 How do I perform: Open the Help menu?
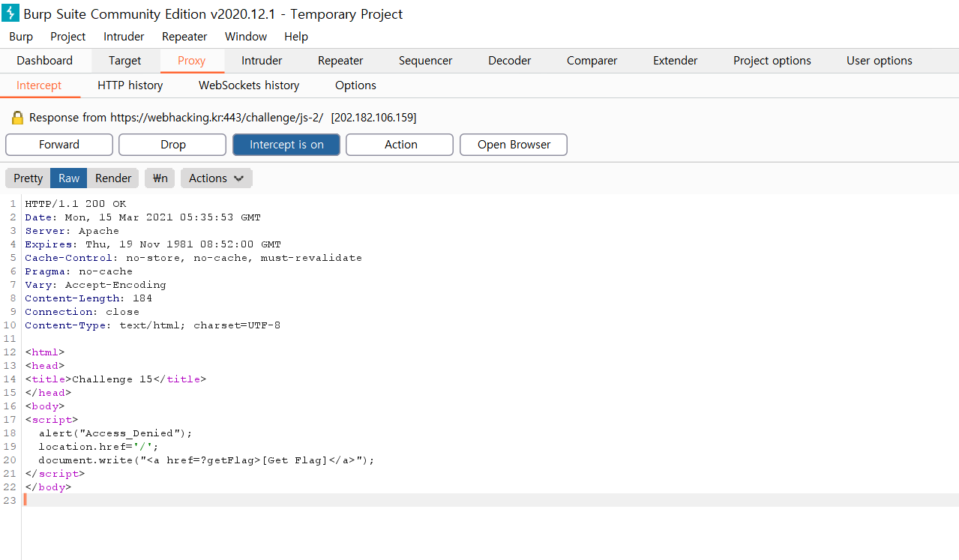pos(296,36)
